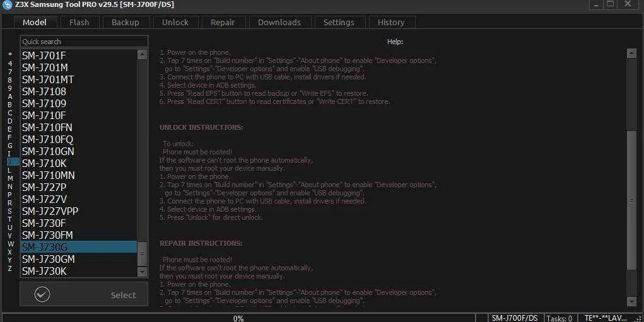Open the Backup tab
Viewport: 644px width, 322px height.
[126, 22]
